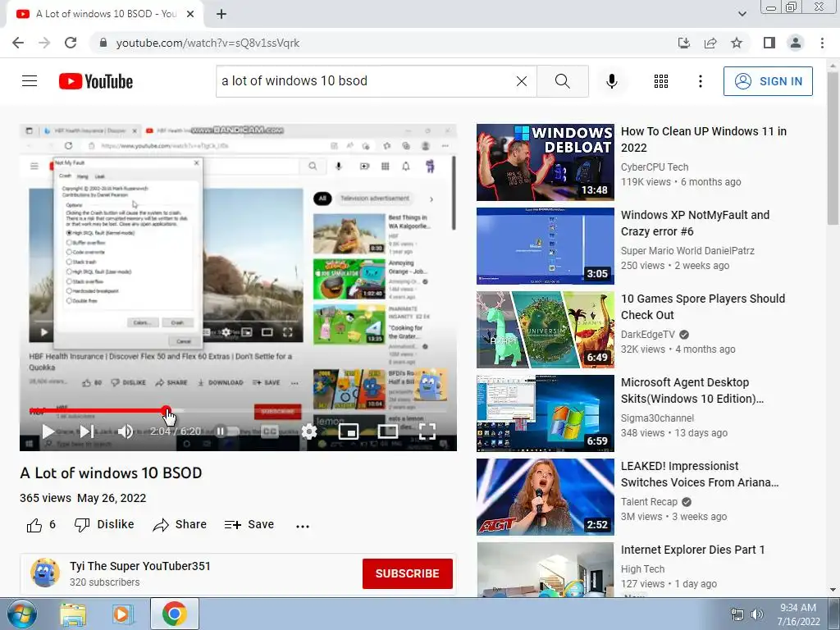This screenshot has height=630, width=840.
Task: Open Windows Explorer from the taskbar
Action: click(73, 614)
